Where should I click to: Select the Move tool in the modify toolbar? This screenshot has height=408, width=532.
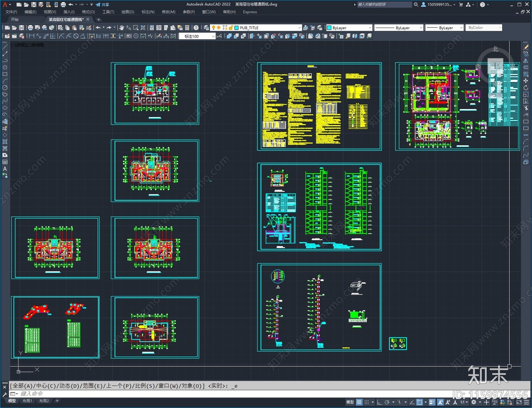(x=526, y=81)
